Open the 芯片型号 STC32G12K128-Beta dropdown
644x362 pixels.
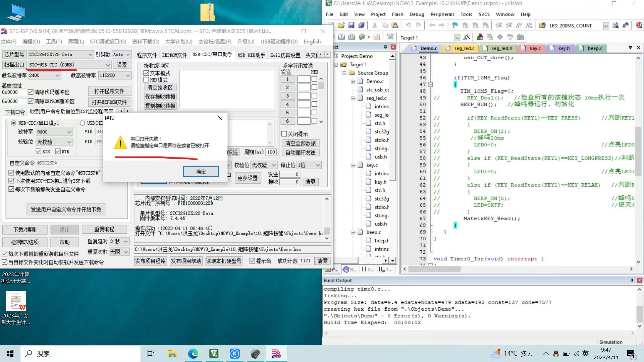pos(90,54)
